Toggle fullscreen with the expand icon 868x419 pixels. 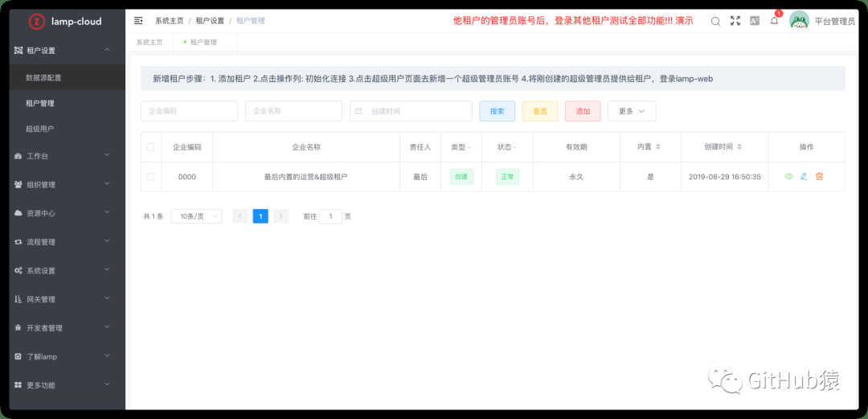(x=735, y=21)
